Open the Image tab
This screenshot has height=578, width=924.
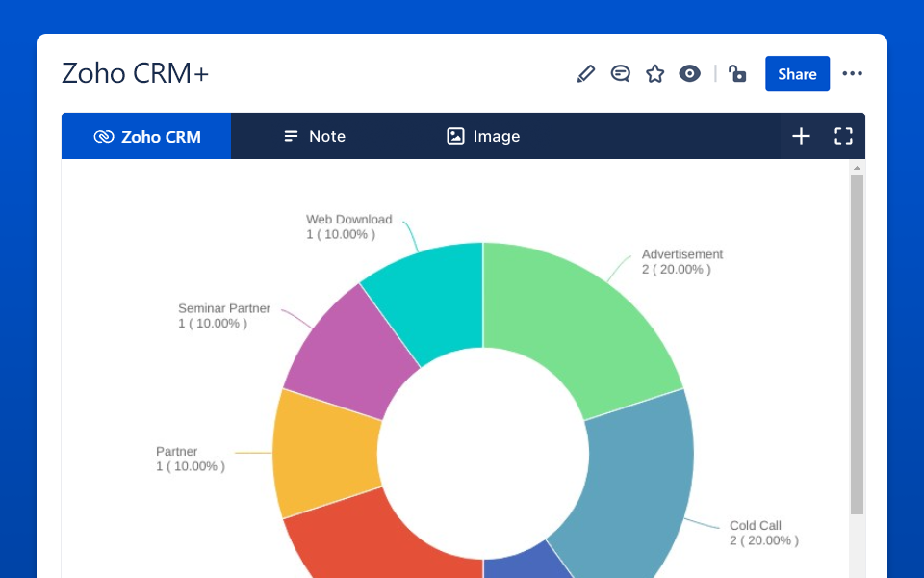coord(483,136)
